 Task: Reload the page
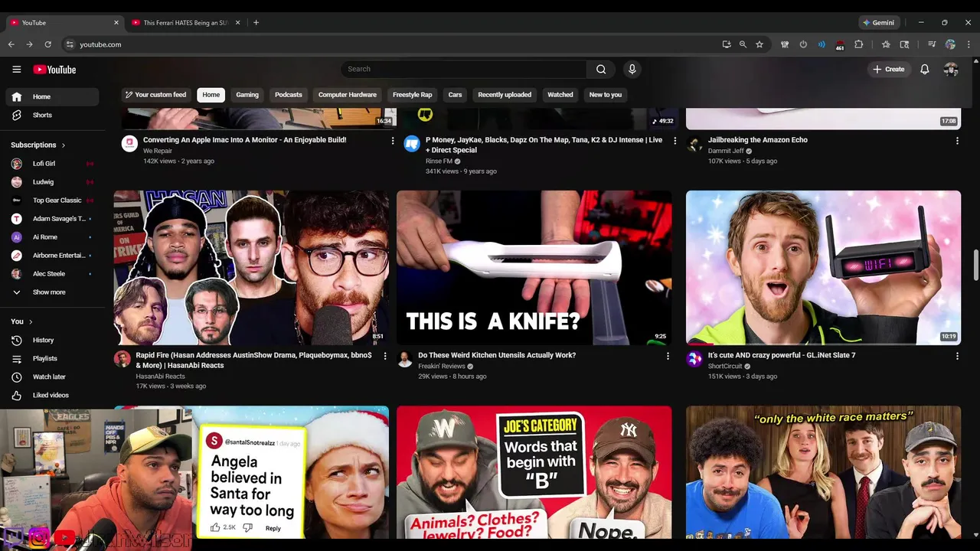click(48, 44)
